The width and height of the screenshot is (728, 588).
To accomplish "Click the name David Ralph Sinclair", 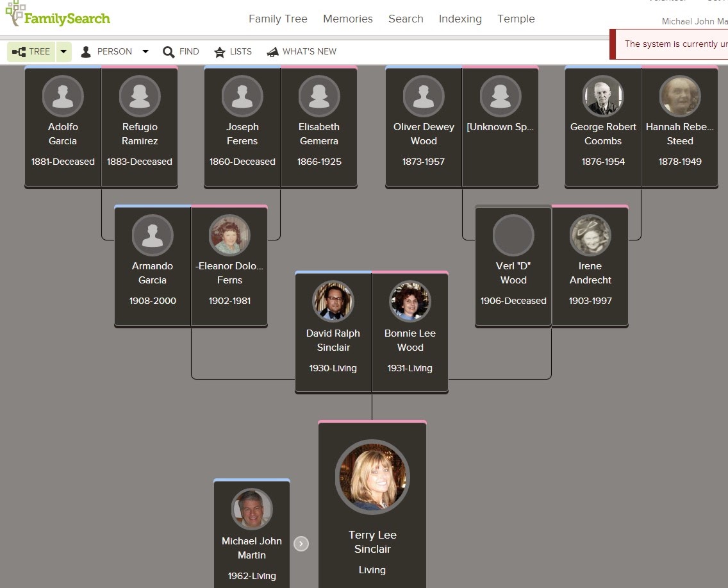I will pos(333,340).
